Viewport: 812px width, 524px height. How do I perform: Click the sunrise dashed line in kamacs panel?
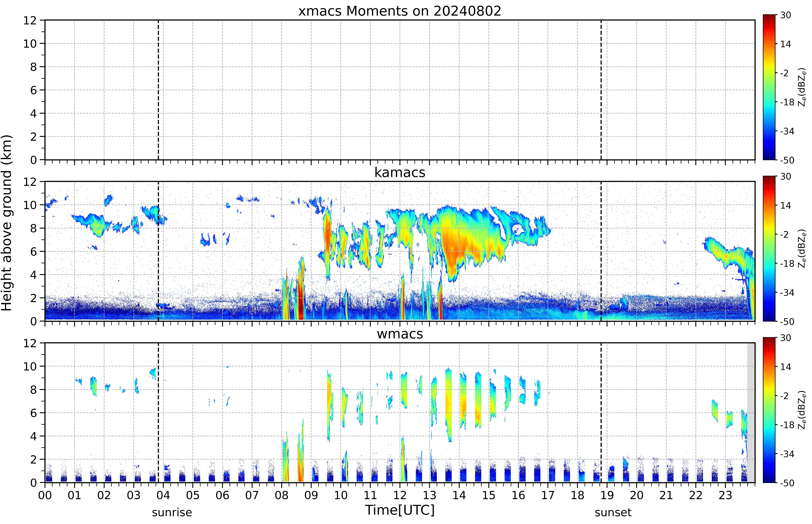pos(158,251)
